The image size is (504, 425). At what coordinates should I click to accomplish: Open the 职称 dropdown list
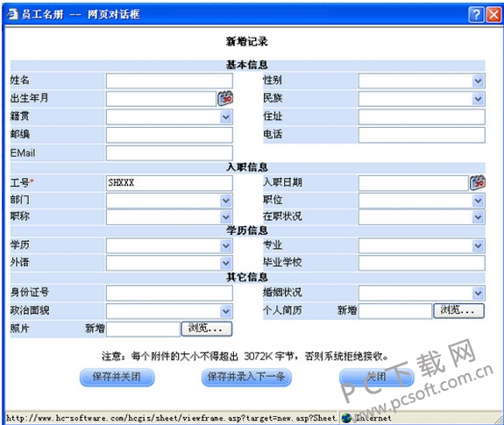tap(226, 217)
